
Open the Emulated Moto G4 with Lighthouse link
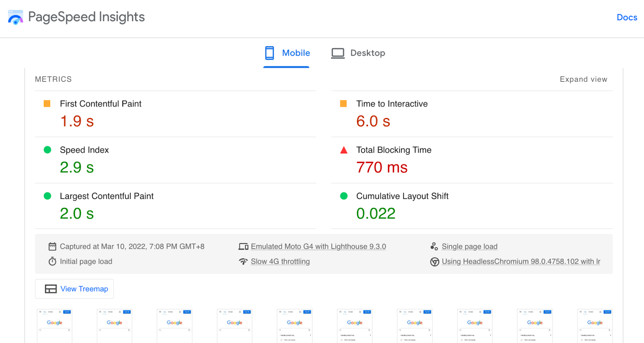(x=318, y=246)
